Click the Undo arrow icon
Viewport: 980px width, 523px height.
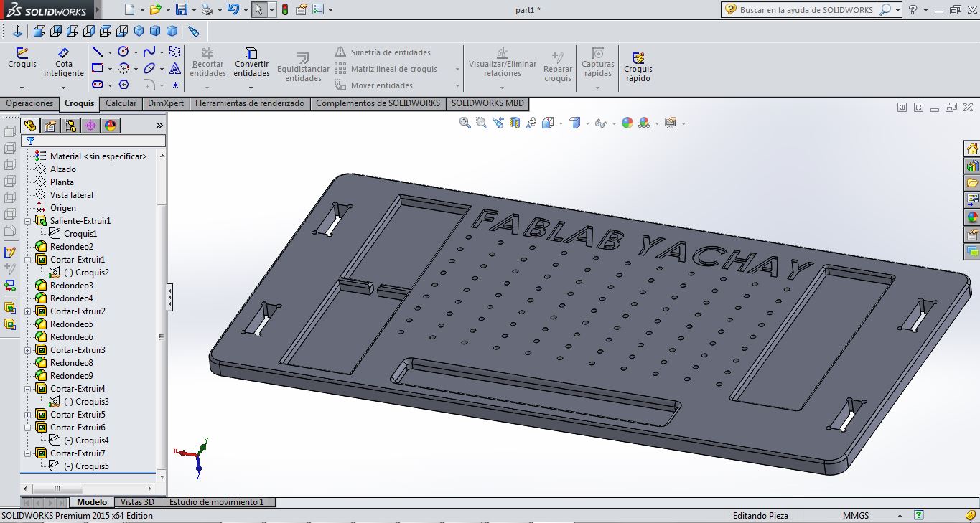click(x=233, y=10)
